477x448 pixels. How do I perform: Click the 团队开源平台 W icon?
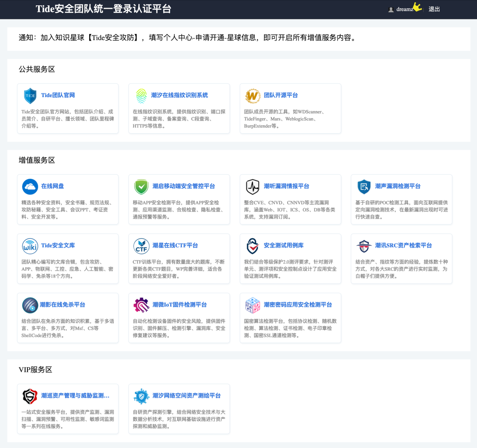tap(253, 96)
